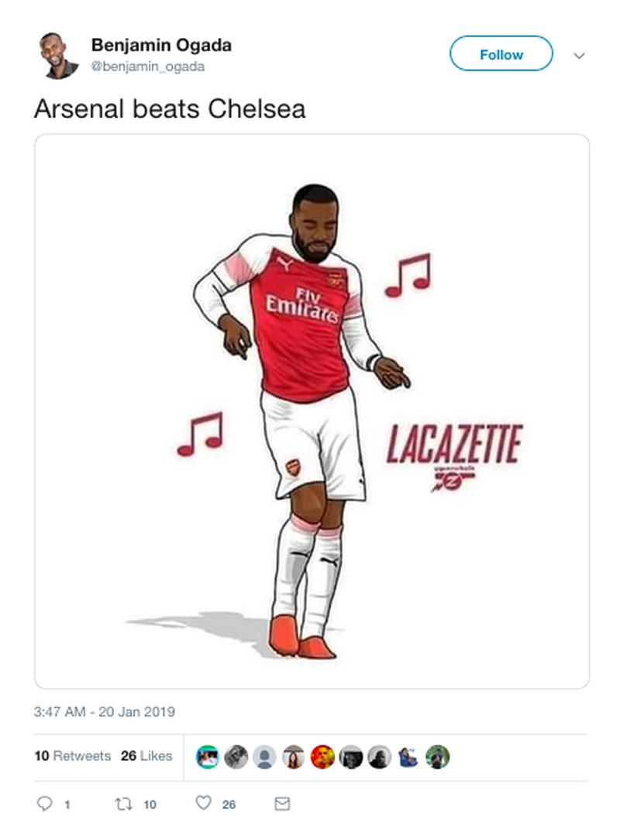Retweet this Arsenal tweet

[123, 804]
